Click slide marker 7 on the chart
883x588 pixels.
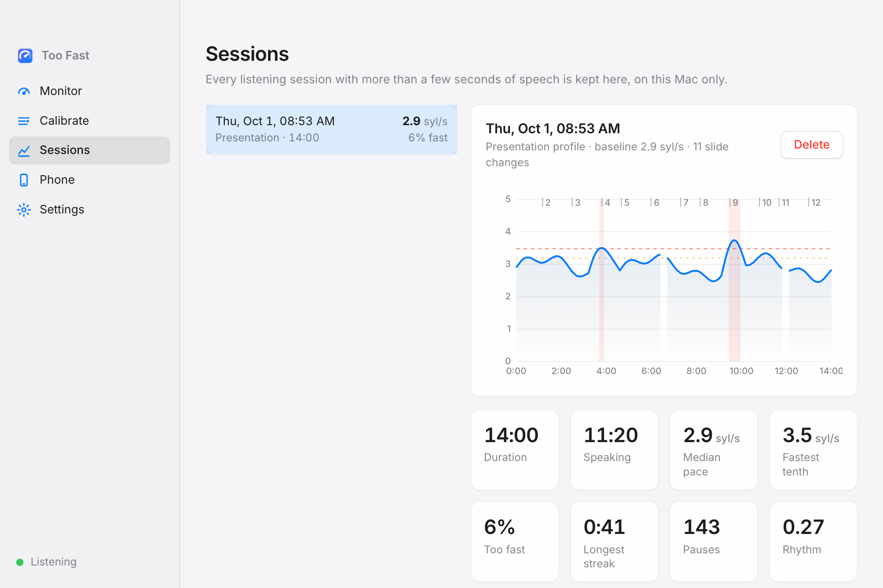[x=685, y=203]
